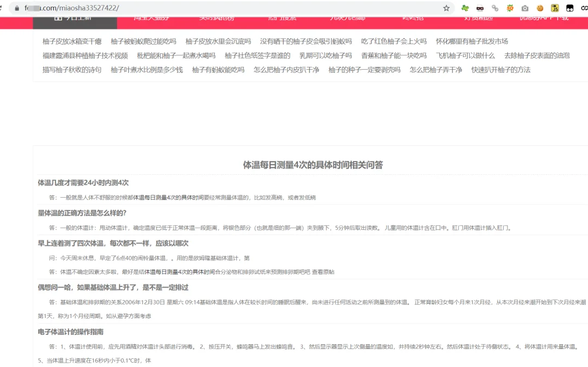Screen dimensions: 588x367
Task: Open the masked bandit extension icon
Action: (x=480, y=8)
